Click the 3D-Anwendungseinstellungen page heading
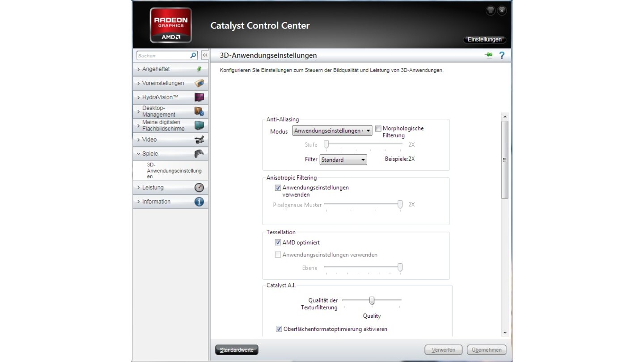644x362 pixels. [268, 55]
